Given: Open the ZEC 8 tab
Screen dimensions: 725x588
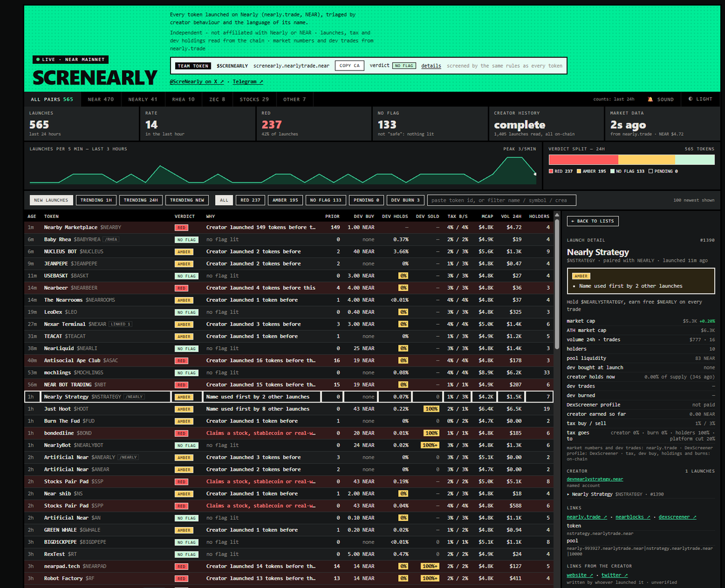Looking at the screenshot, I should 217,99.
